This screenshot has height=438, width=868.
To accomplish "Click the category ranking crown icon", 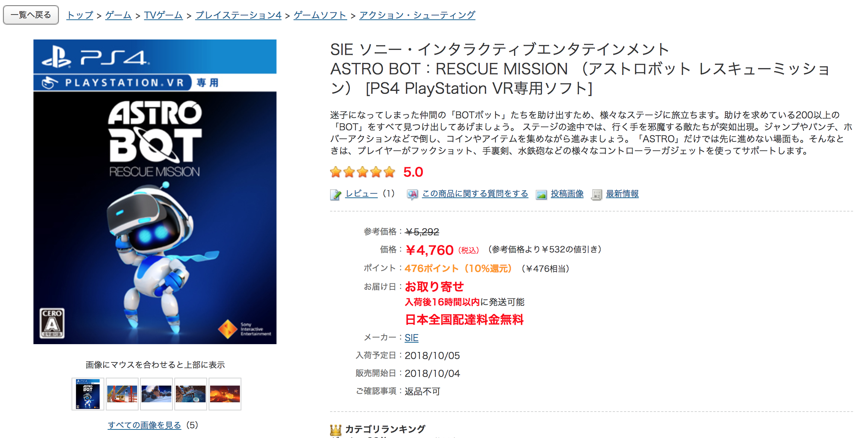I will click(x=336, y=429).
